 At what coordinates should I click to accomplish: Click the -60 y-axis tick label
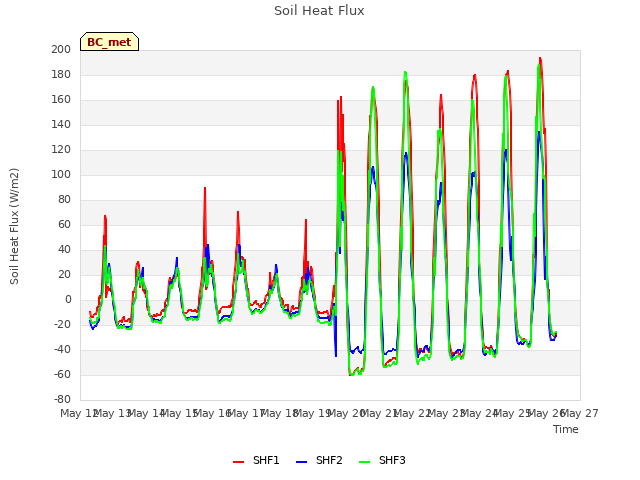coord(62,375)
